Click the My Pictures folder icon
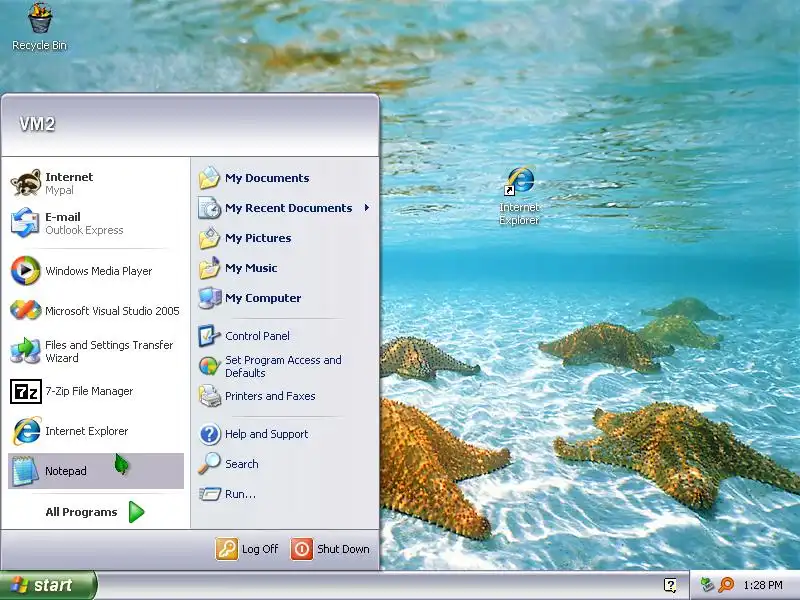The height and width of the screenshot is (600, 800). click(209, 238)
